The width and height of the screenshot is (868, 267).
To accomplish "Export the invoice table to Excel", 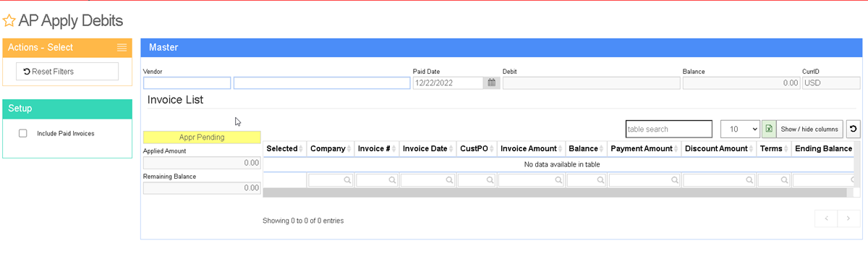I will point(769,129).
